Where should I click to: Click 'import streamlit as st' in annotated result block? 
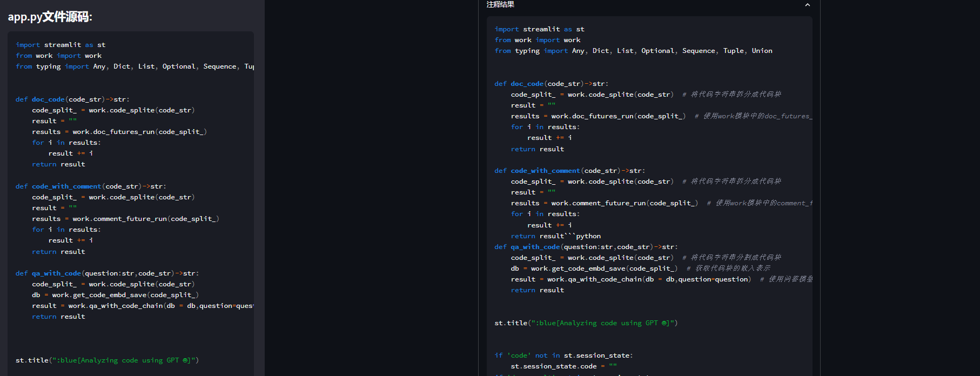click(539, 29)
